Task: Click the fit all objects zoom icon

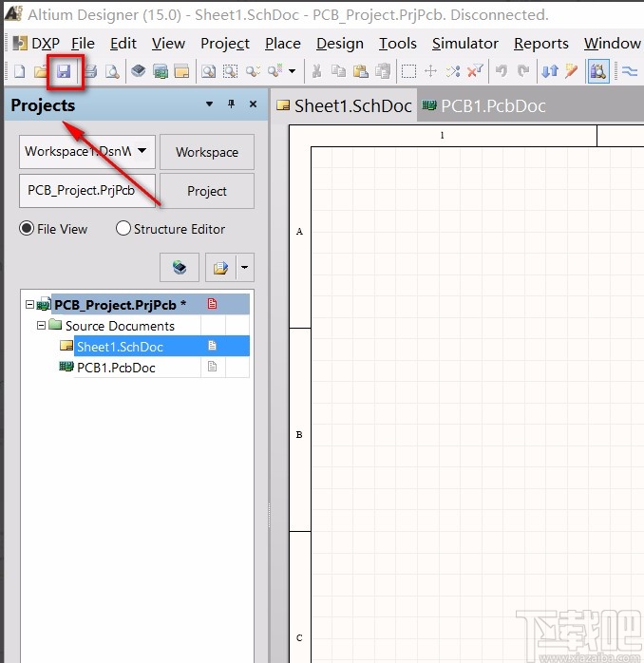Action: tap(208, 71)
